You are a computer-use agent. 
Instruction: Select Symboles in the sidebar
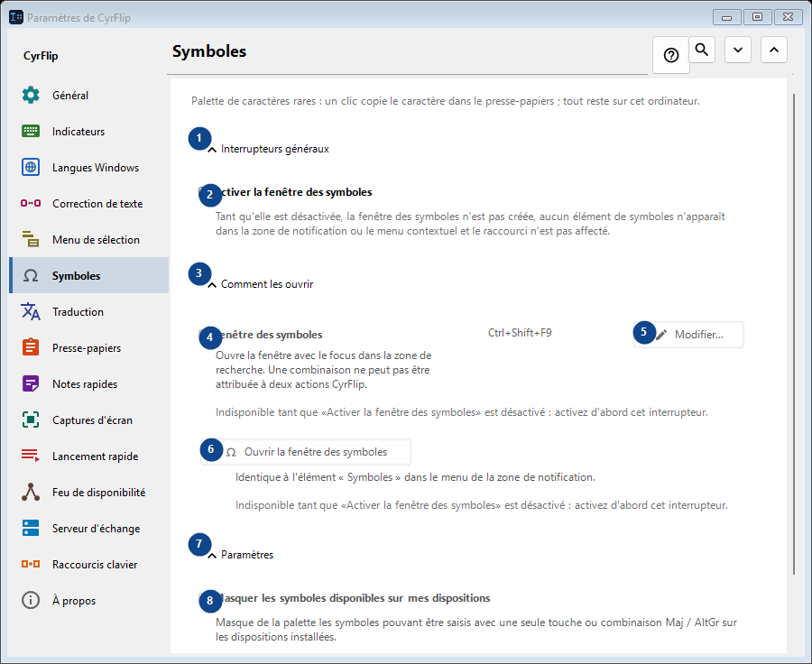coord(89,275)
